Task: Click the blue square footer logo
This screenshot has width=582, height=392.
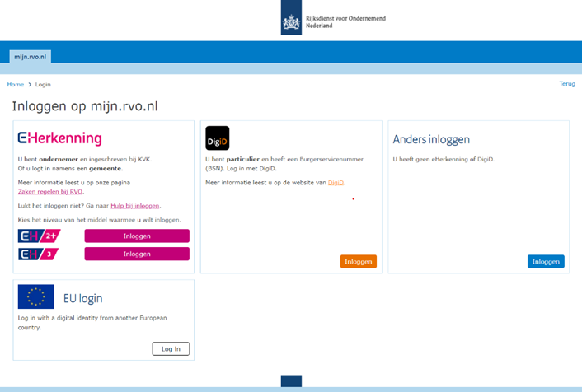Action: [291, 381]
